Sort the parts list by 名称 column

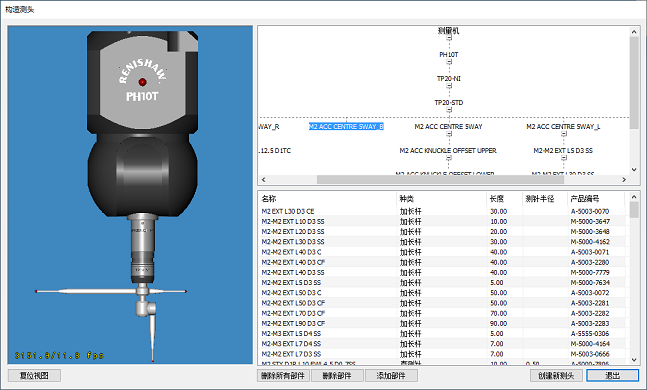coord(327,199)
